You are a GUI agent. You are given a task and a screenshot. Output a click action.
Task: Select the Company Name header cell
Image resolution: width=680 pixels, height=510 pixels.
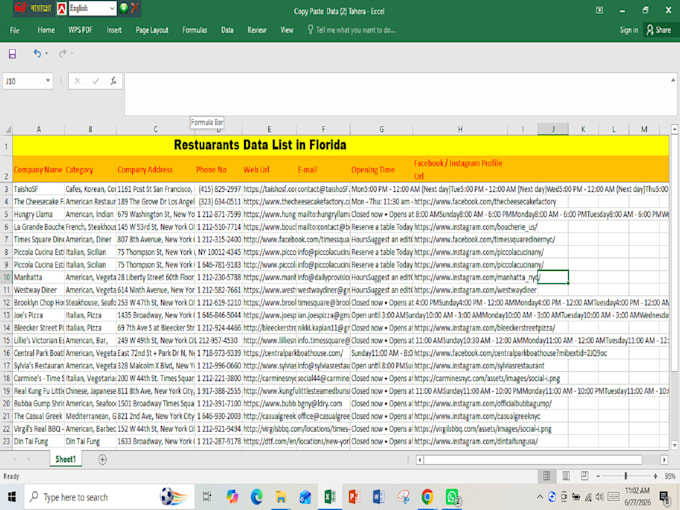pyautogui.click(x=39, y=169)
